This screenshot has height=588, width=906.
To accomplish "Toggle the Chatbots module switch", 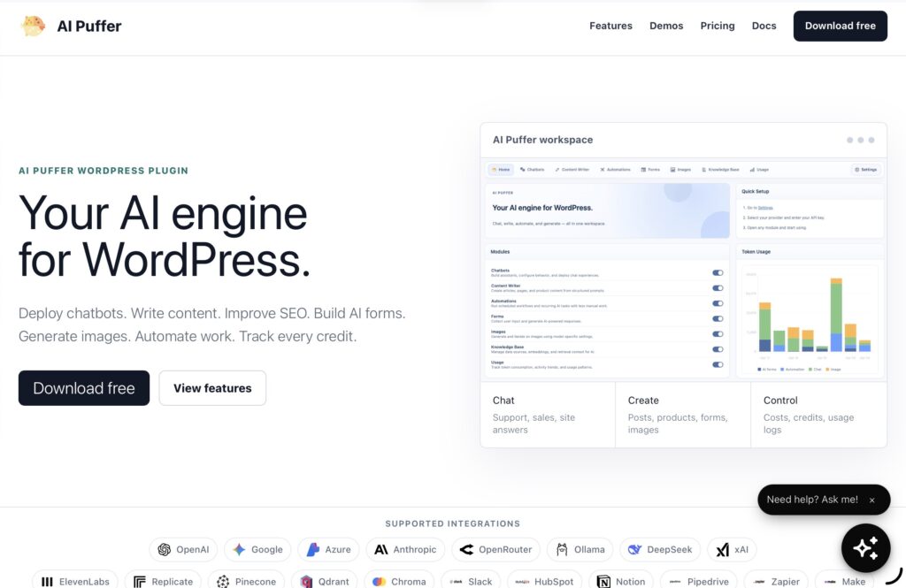I will [718, 272].
